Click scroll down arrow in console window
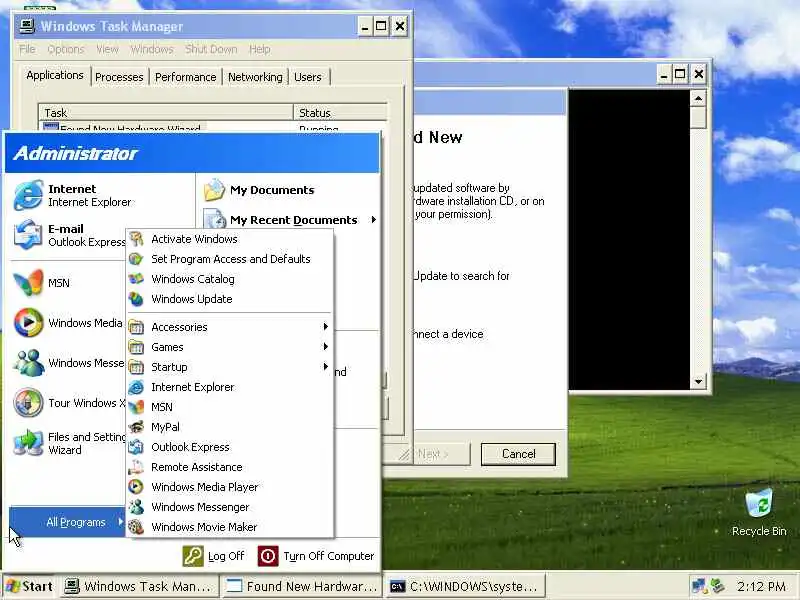800x600 pixels. click(x=698, y=381)
